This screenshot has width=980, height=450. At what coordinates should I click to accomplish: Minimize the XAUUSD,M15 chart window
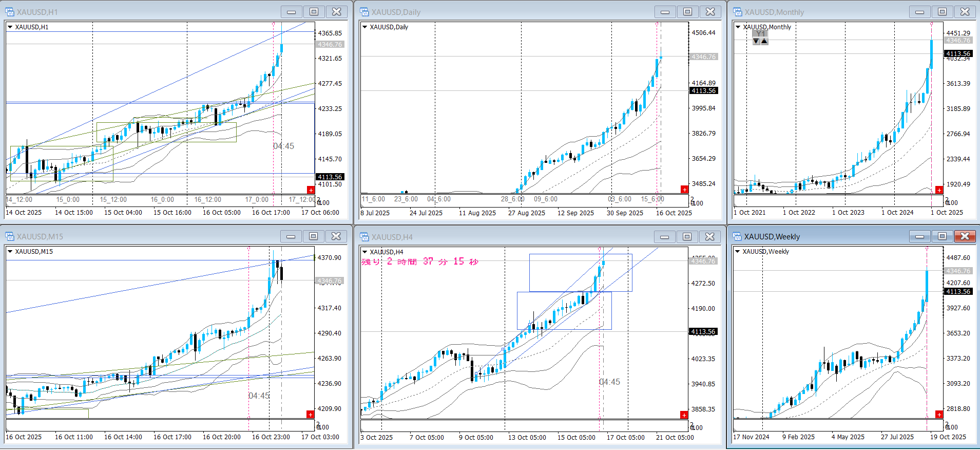click(291, 236)
